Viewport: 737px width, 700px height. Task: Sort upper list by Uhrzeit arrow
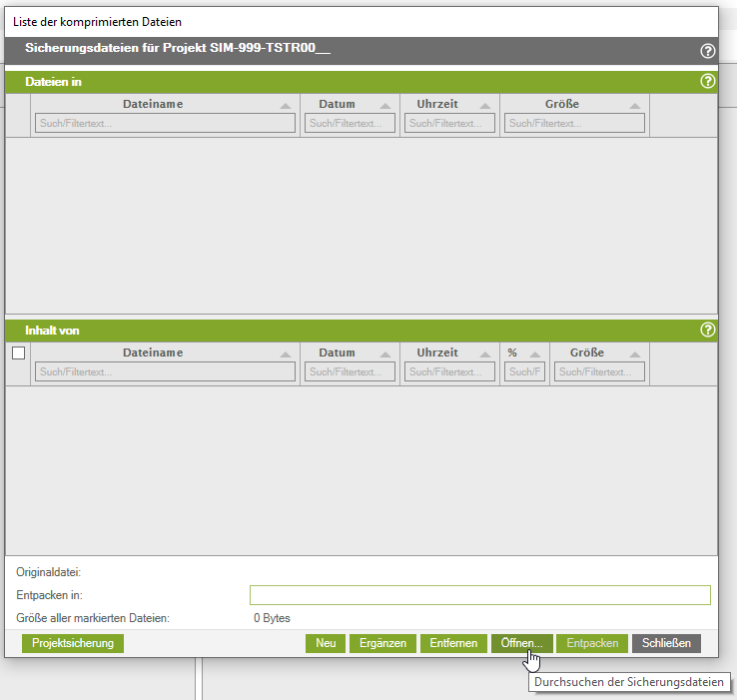(x=487, y=105)
